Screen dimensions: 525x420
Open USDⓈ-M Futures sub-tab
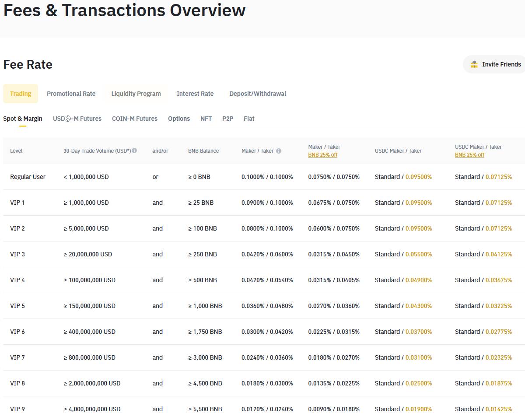(x=77, y=119)
